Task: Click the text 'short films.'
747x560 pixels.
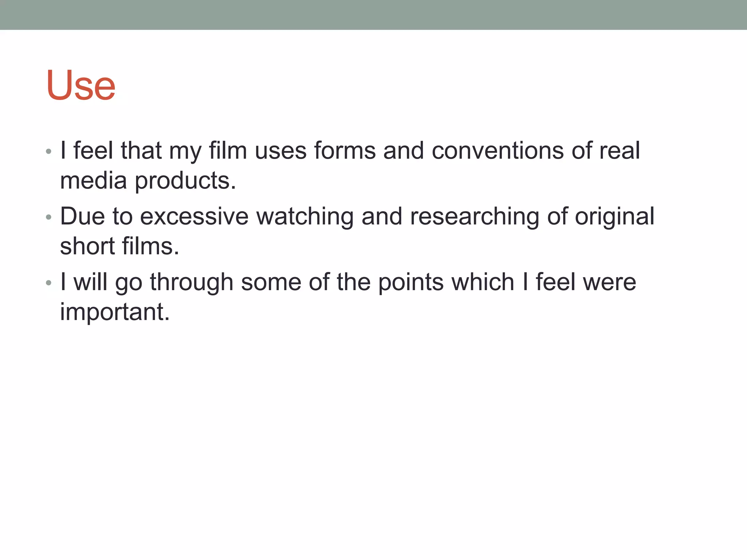Action: click(119, 246)
